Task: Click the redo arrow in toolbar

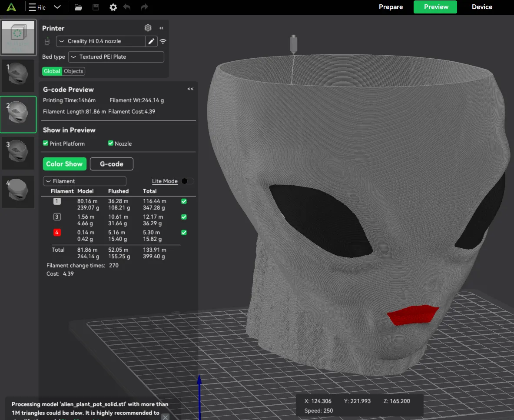Action: click(144, 7)
